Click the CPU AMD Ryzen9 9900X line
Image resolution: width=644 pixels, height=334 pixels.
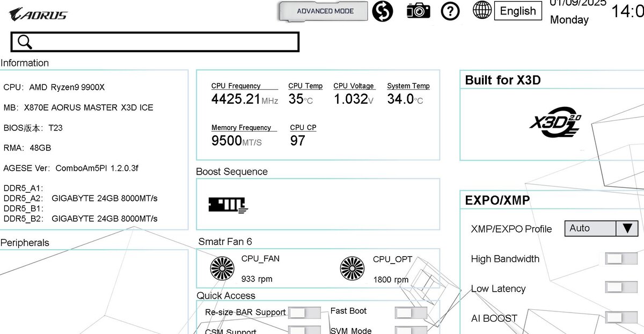(54, 87)
